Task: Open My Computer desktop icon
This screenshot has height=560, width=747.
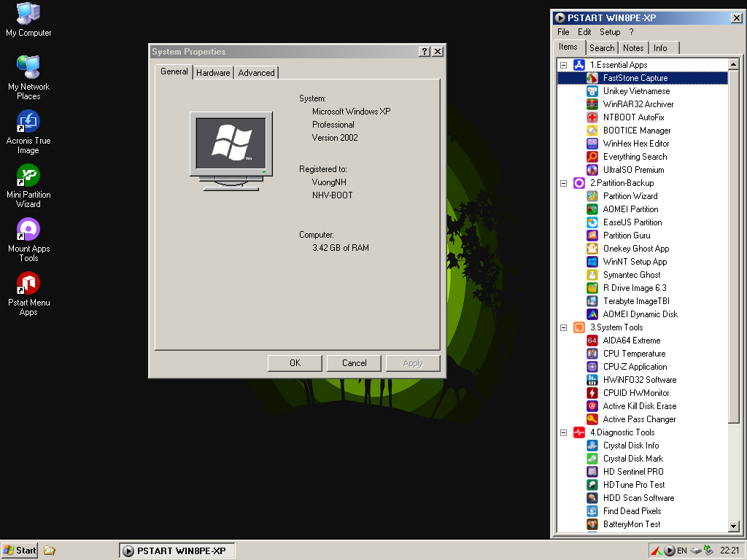Action: click(28, 20)
